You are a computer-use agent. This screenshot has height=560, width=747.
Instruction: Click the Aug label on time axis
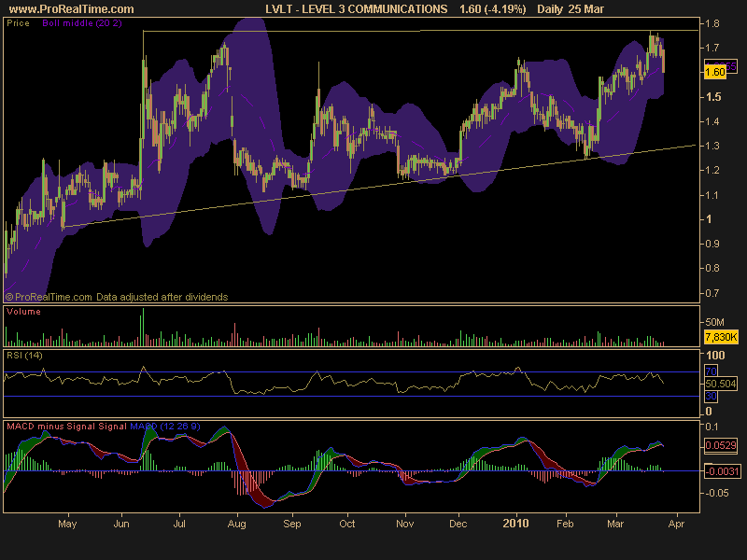click(x=237, y=524)
